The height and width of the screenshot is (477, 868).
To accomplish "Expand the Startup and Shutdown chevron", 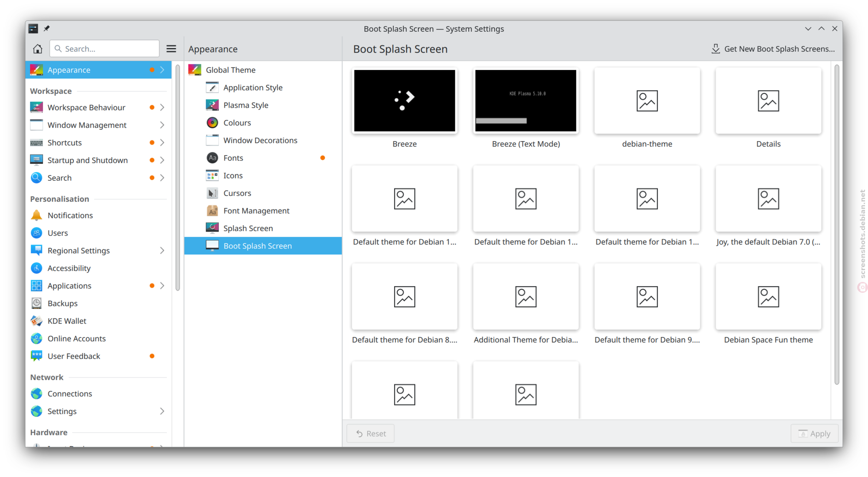I will (162, 160).
